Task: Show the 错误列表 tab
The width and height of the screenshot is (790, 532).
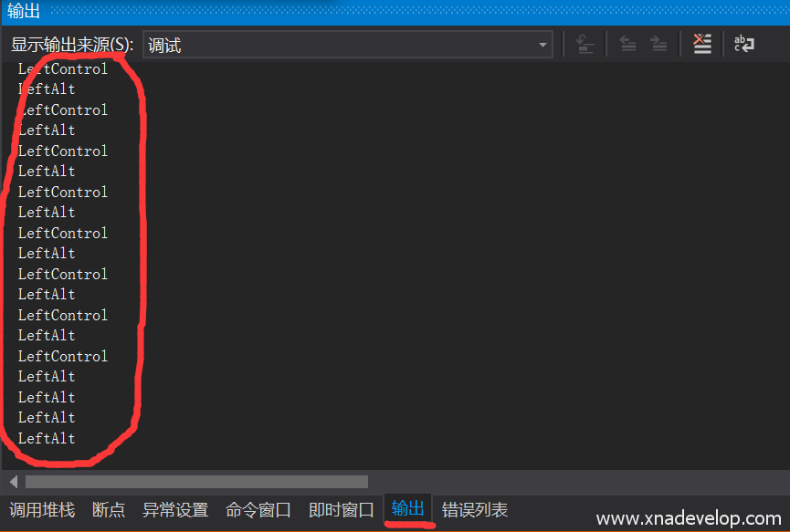Action: (x=475, y=510)
